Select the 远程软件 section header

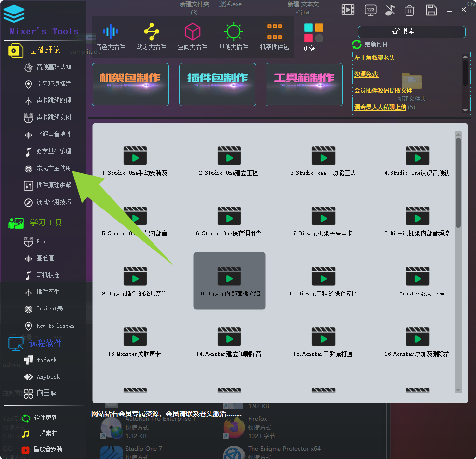(35, 344)
